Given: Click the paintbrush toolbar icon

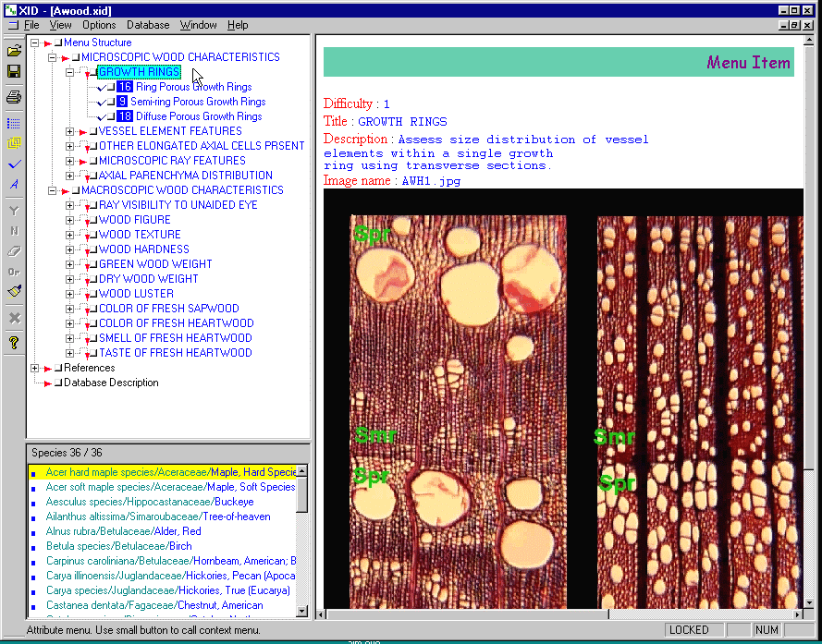Looking at the screenshot, I should click(14, 293).
